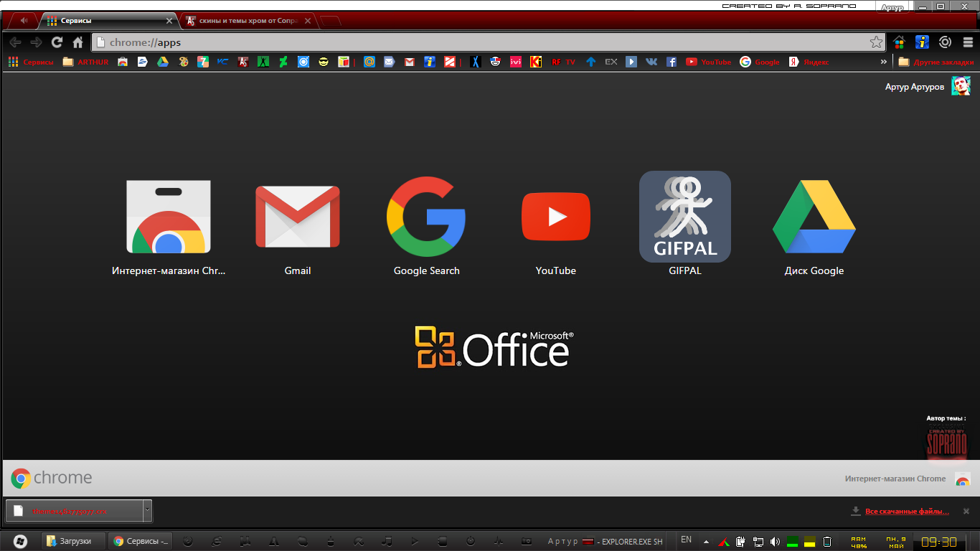Click the blue info extension icon
Image resolution: width=980 pixels, height=551 pixels.
pos(923,42)
